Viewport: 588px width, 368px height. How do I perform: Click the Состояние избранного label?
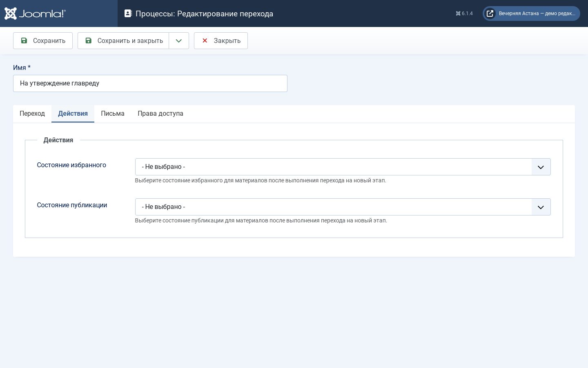coord(71,165)
